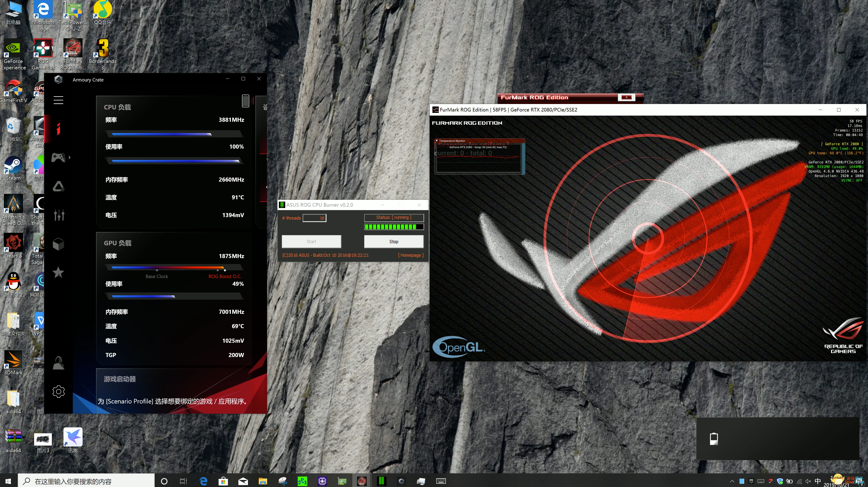868x487 pixels.
Task: Open the user profile sidebar icon
Action: (x=58, y=363)
